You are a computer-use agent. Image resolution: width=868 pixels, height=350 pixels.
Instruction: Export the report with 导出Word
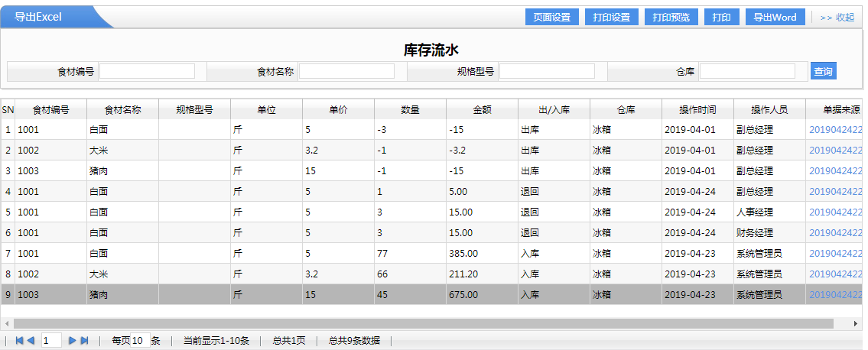click(x=775, y=18)
